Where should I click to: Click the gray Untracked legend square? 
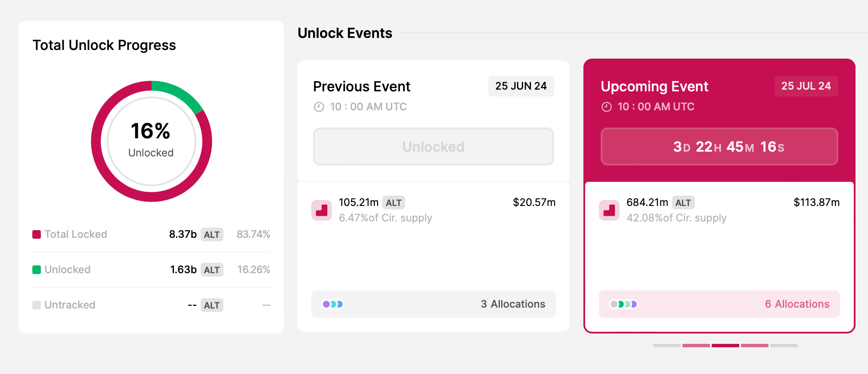point(37,305)
